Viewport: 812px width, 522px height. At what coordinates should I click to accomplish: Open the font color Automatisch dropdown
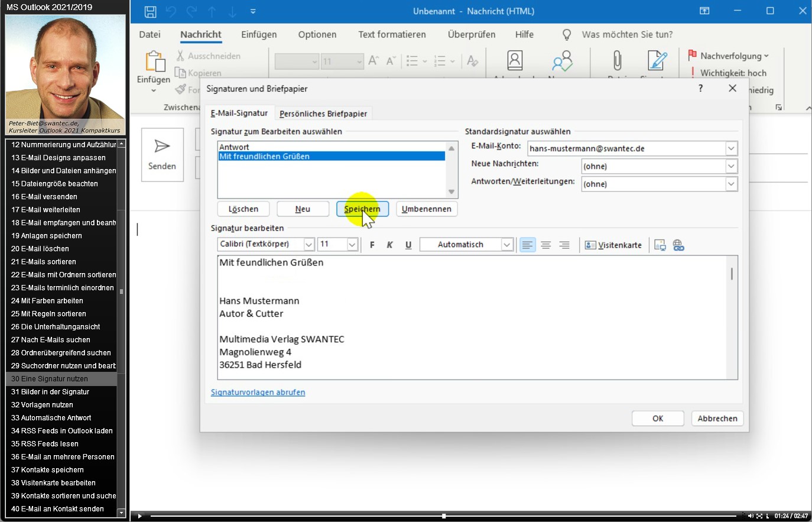pyautogui.click(x=506, y=245)
